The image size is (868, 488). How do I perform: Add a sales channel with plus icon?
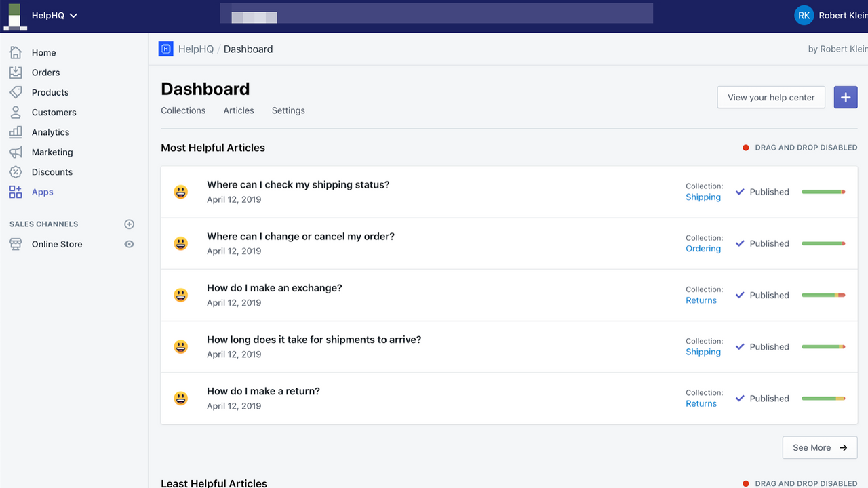pyautogui.click(x=130, y=224)
